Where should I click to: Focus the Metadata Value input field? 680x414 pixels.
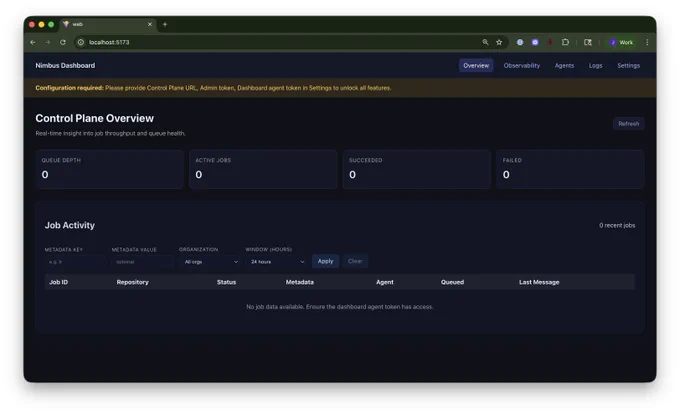pyautogui.click(x=142, y=262)
